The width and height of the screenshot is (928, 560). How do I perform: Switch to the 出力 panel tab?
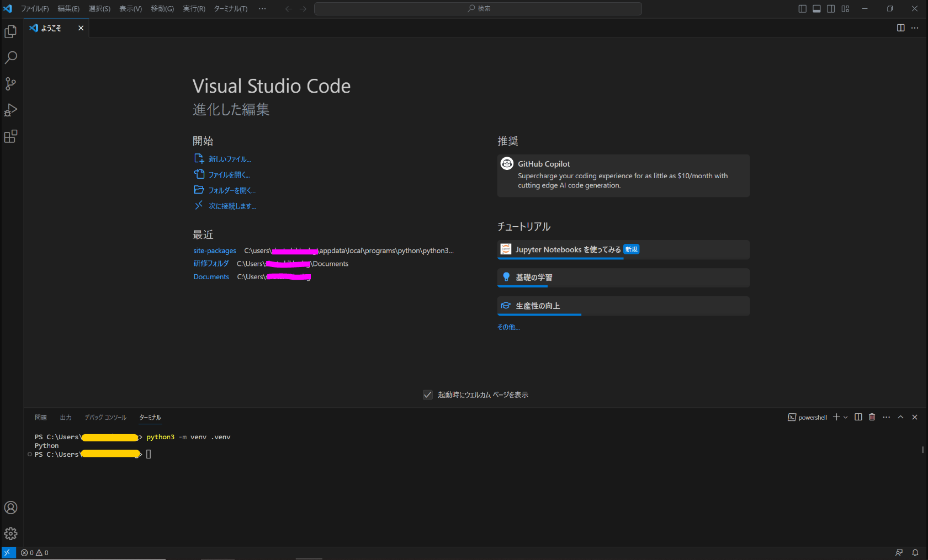click(66, 418)
